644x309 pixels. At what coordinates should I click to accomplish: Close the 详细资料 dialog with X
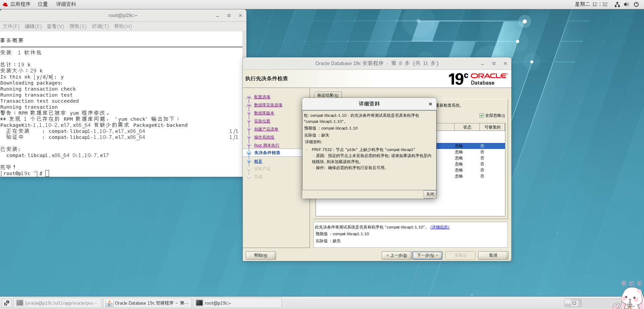pyautogui.click(x=430, y=104)
